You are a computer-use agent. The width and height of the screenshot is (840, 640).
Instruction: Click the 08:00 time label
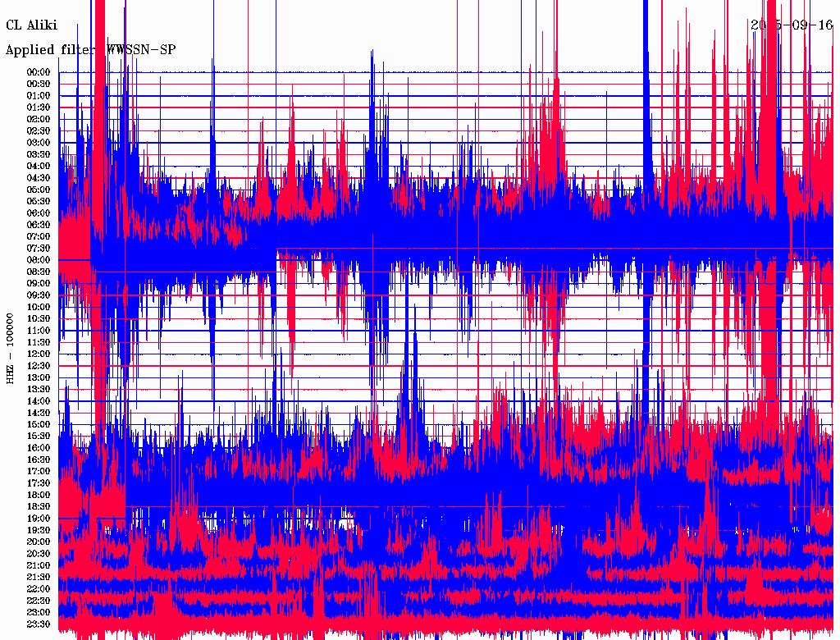tap(39, 260)
